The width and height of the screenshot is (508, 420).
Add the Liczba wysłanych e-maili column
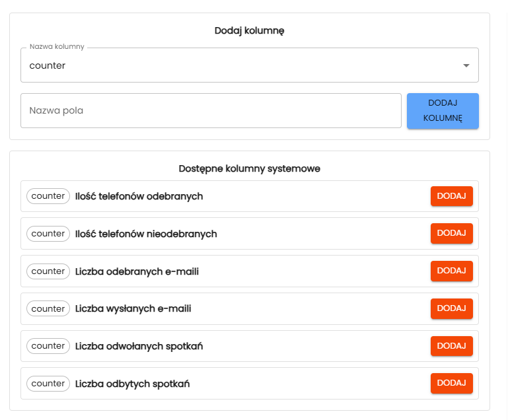451,308
